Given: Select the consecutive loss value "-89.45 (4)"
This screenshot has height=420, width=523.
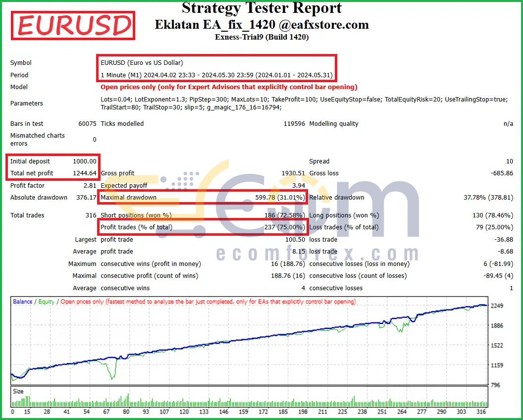Looking at the screenshot, I should 498,276.
